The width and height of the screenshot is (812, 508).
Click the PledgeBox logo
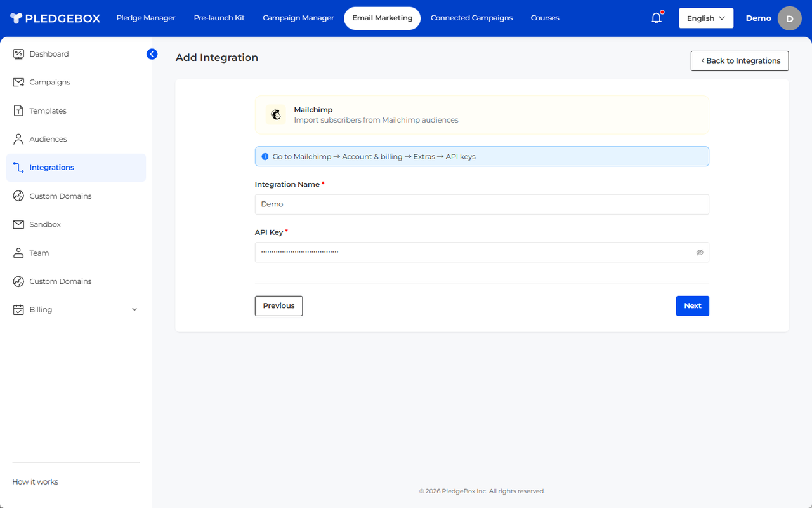55,18
